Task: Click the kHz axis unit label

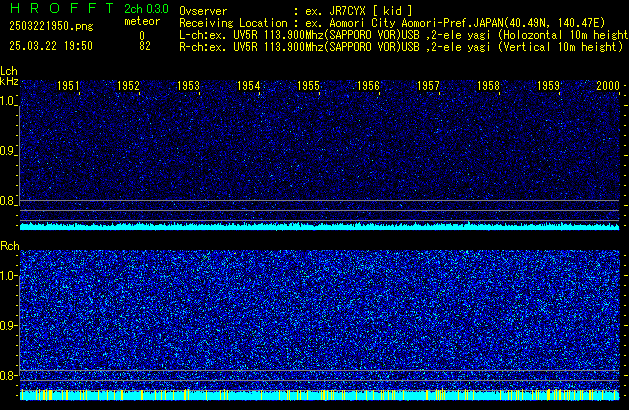Action: pos(9,81)
